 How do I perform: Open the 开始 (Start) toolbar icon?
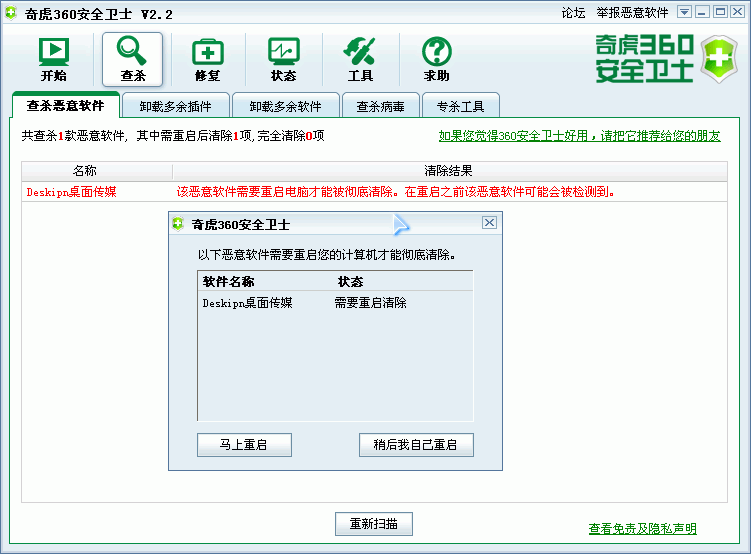tap(54, 59)
